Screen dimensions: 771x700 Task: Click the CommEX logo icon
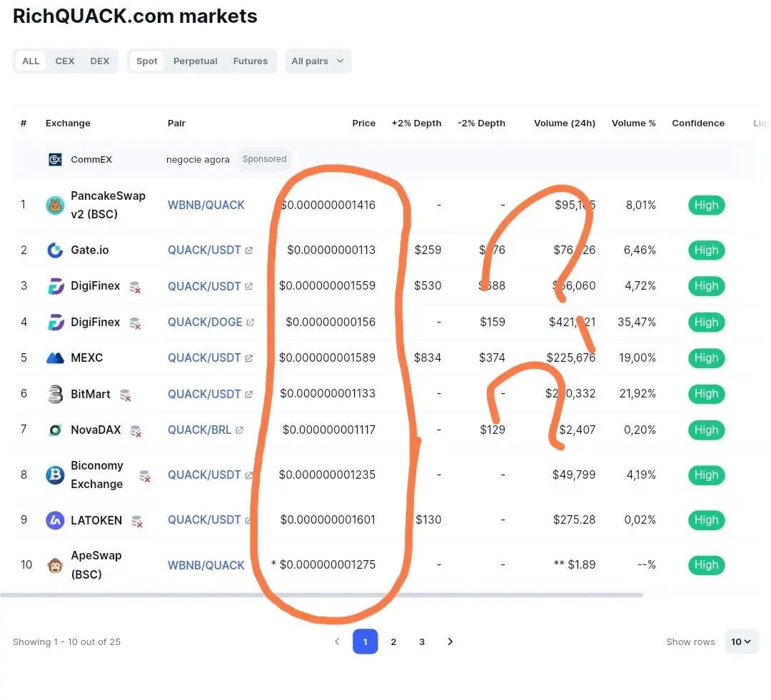coord(55,159)
